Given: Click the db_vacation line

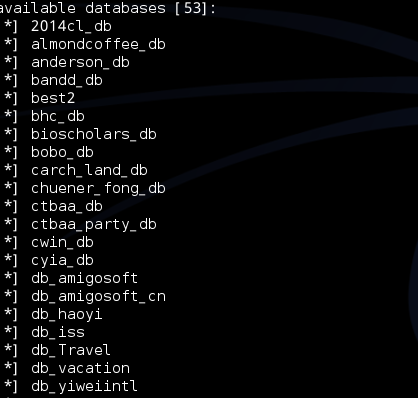Looking at the screenshot, I should (80, 368).
